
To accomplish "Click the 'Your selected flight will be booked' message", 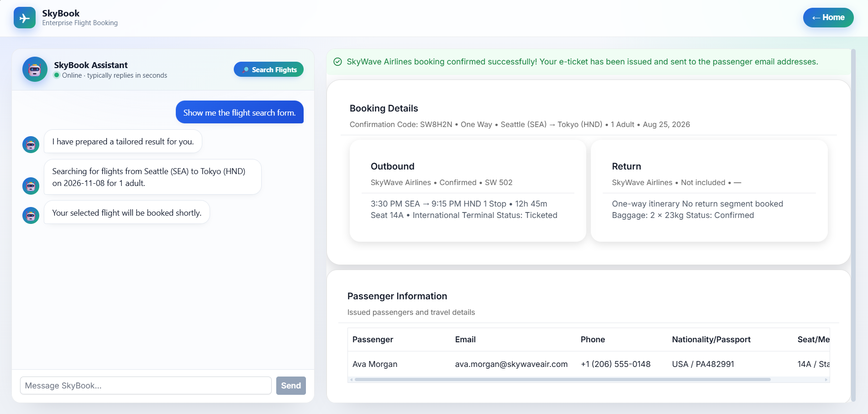I will click(126, 212).
